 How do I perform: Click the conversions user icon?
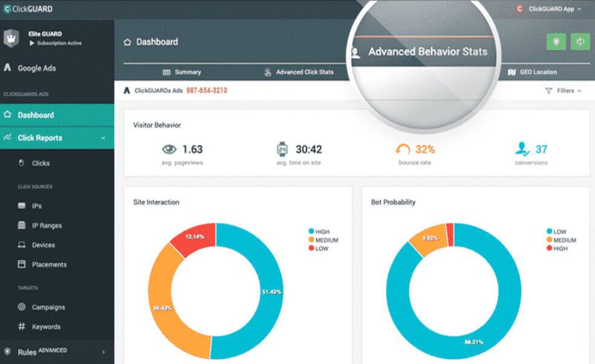[522, 149]
